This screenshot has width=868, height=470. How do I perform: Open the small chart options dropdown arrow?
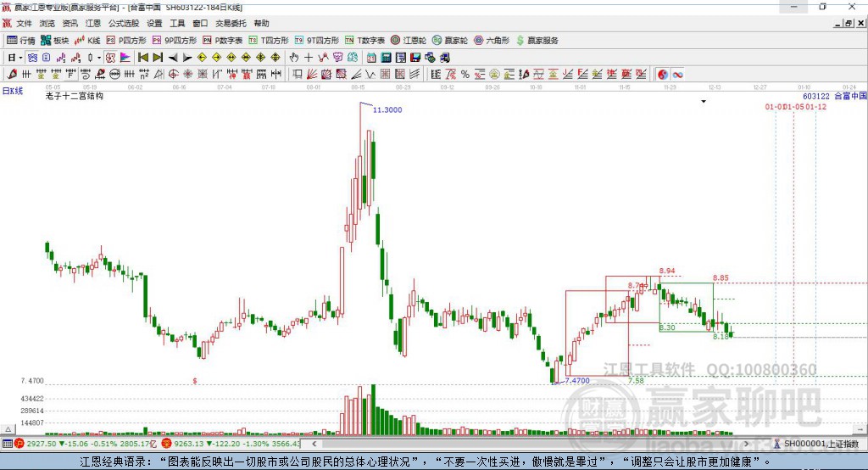(704, 102)
